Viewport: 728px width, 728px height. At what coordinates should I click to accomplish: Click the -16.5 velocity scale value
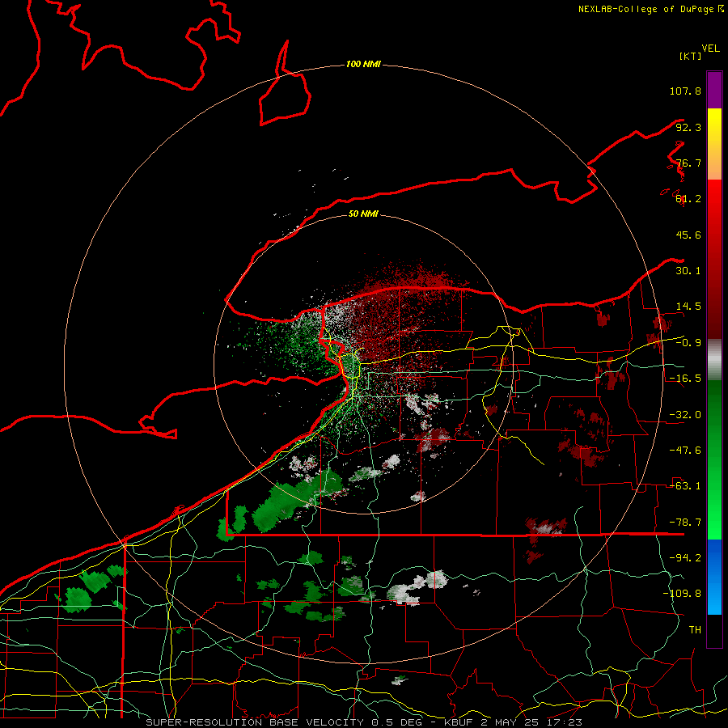[685, 379]
